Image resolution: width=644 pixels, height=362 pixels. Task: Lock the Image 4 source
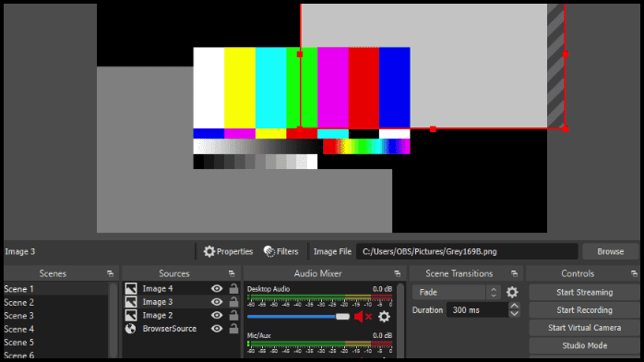pyautogui.click(x=233, y=289)
